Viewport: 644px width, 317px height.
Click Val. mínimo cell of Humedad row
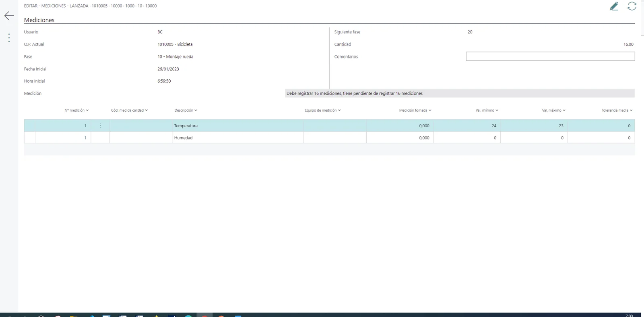click(467, 138)
